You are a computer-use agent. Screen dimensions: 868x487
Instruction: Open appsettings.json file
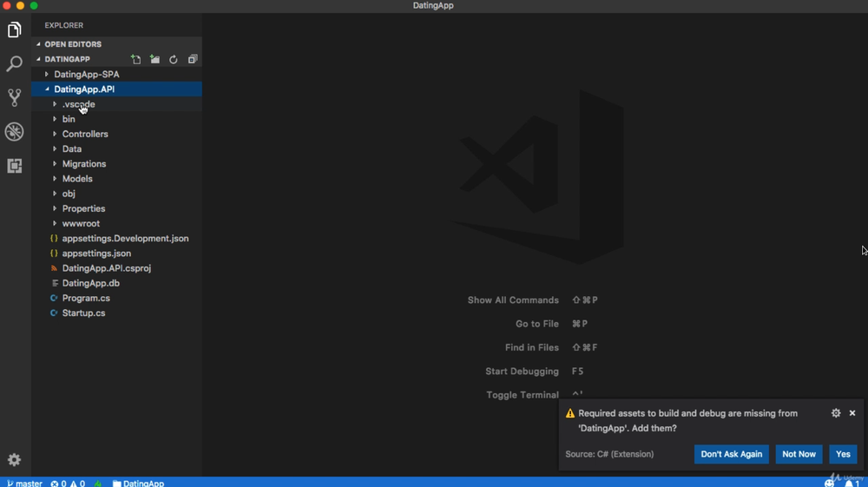pyautogui.click(x=117, y=253)
